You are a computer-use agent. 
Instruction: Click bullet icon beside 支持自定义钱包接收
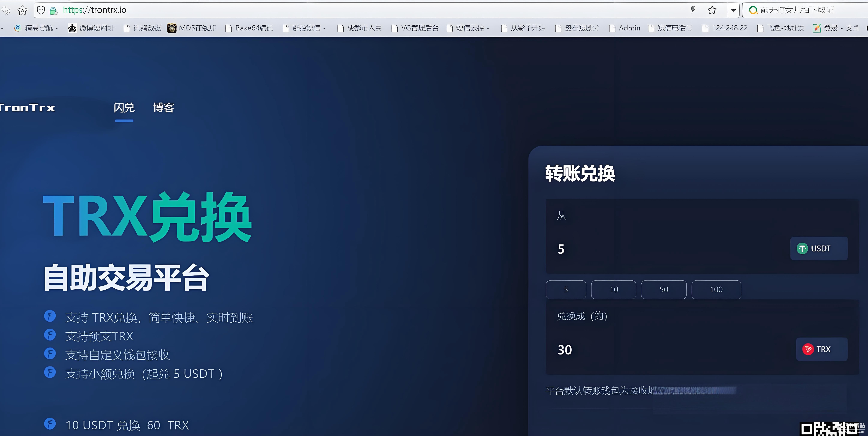pos(50,354)
